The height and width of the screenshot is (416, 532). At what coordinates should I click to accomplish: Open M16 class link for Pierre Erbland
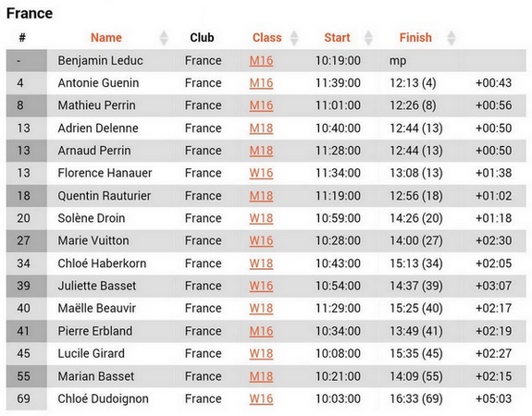point(261,331)
